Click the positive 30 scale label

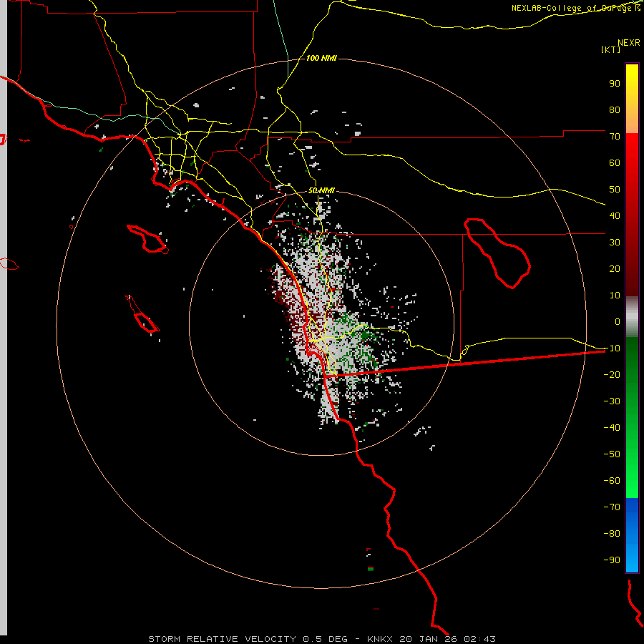[x=615, y=243]
